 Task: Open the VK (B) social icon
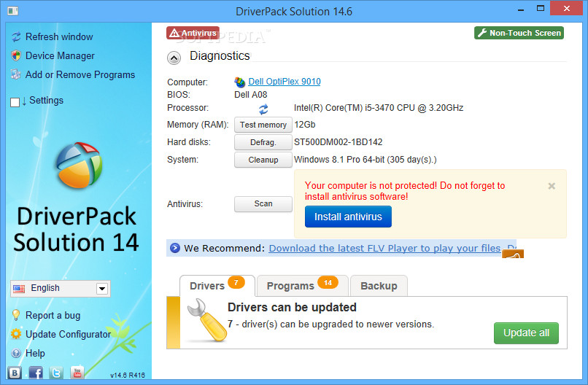click(x=15, y=373)
